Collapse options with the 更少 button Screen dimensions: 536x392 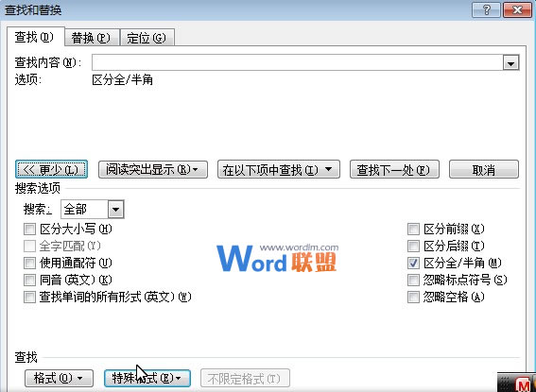[51, 169]
